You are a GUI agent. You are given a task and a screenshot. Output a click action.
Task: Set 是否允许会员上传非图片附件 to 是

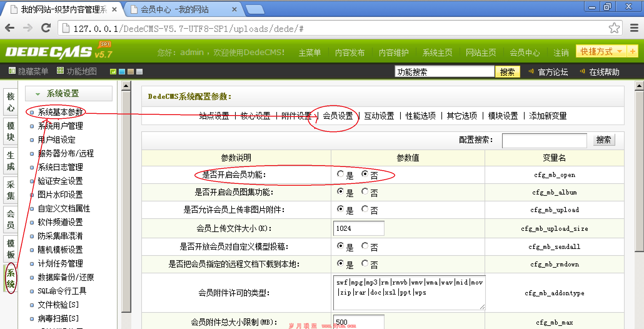[x=340, y=209]
